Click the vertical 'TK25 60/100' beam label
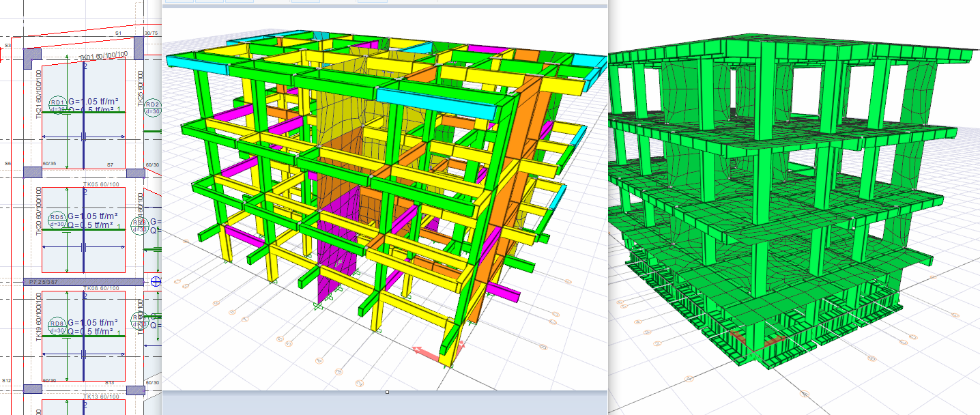The image size is (980, 415). click(x=141, y=87)
